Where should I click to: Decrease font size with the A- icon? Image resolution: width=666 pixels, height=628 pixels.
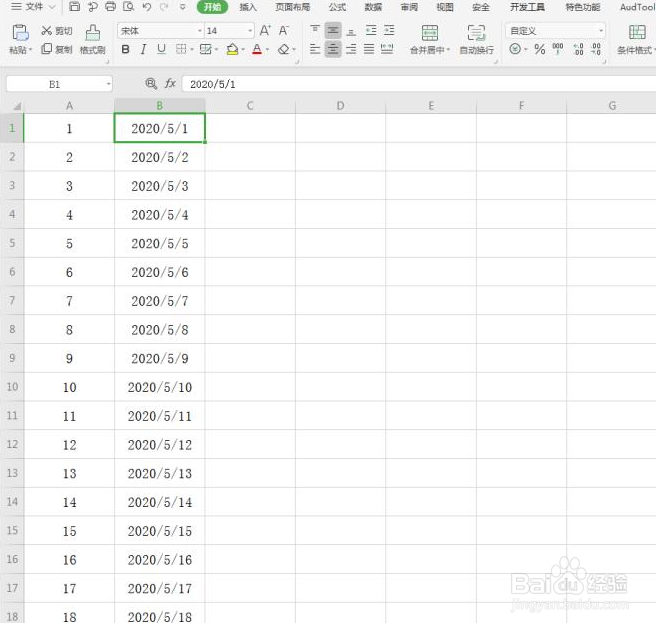coord(284,31)
